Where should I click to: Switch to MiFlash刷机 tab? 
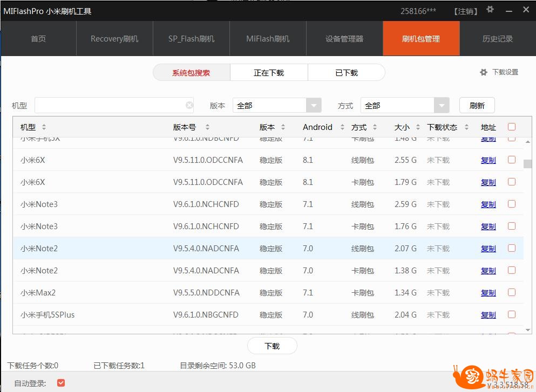[x=268, y=39]
